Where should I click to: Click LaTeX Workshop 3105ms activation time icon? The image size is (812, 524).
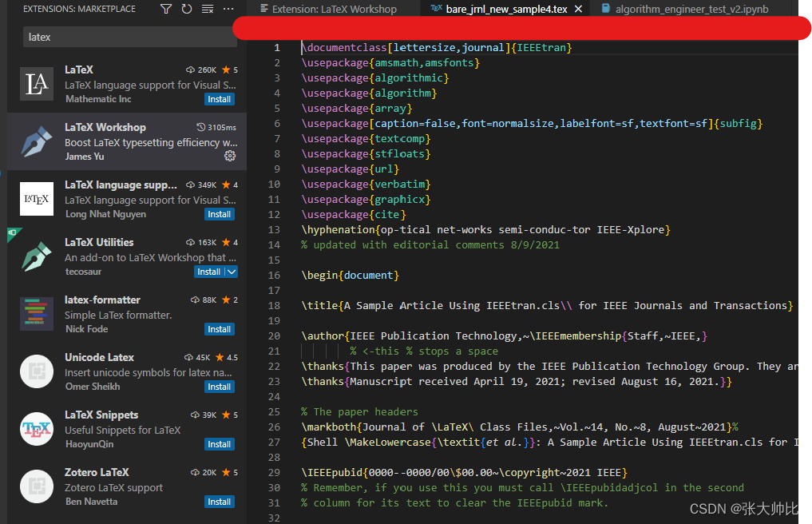click(x=201, y=127)
